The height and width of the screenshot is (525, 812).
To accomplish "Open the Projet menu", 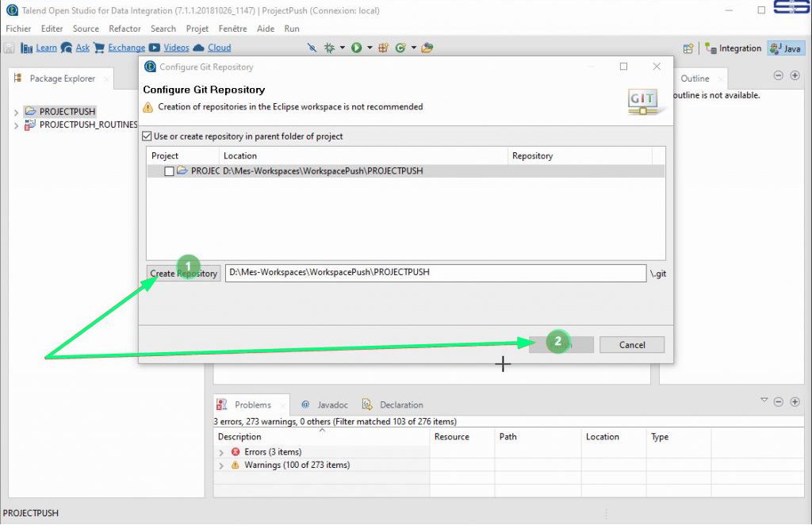I will [197, 29].
